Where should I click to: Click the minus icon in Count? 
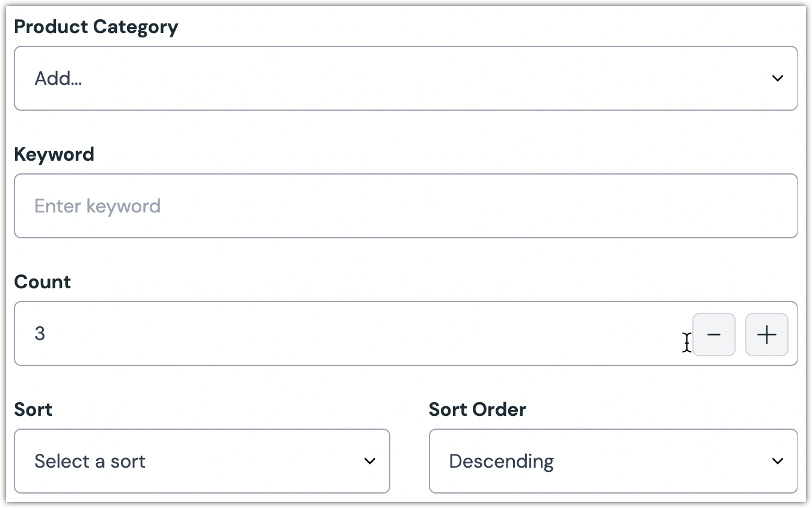pyautogui.click(x=713, y=335)
